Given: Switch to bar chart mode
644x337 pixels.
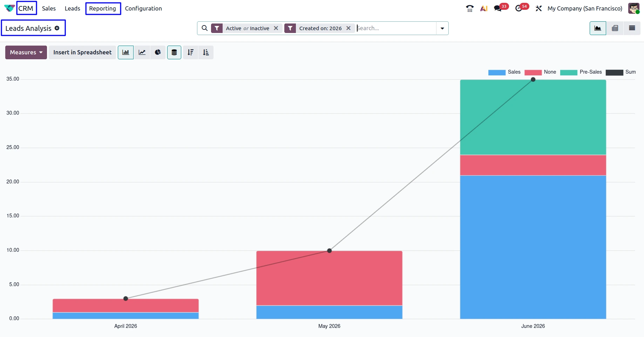Looking at the screenshot, I should [126, 52].
